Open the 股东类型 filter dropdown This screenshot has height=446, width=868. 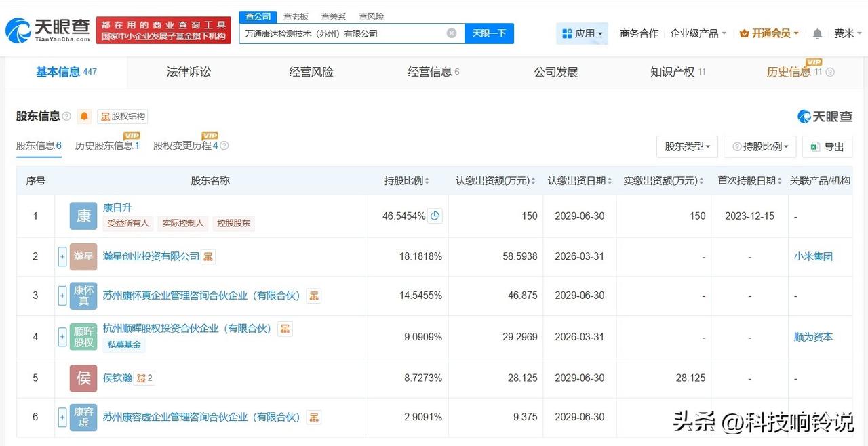pyautogui.click(x=687, y=146)
